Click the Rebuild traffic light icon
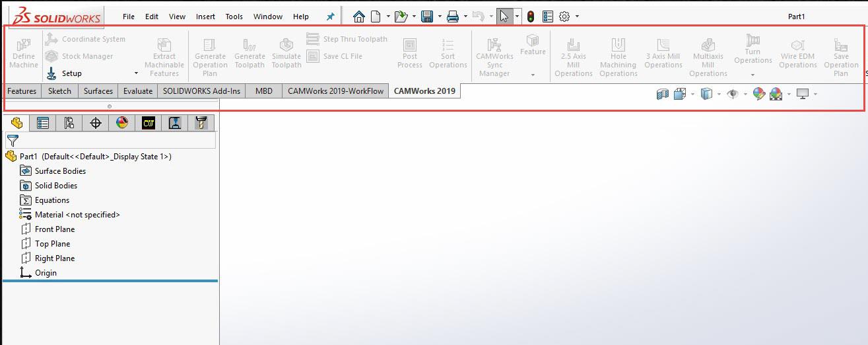The image size is (868, 345). [x=530, y=17]
